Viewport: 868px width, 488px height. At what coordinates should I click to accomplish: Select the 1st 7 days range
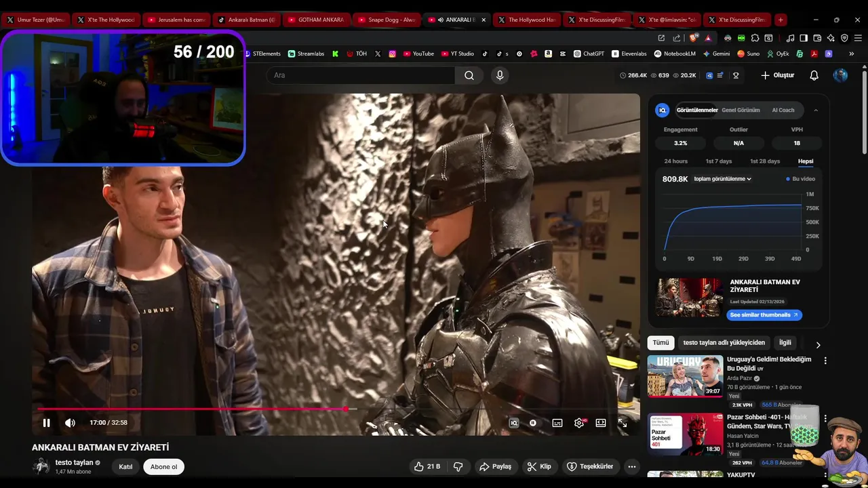point(719,161)
